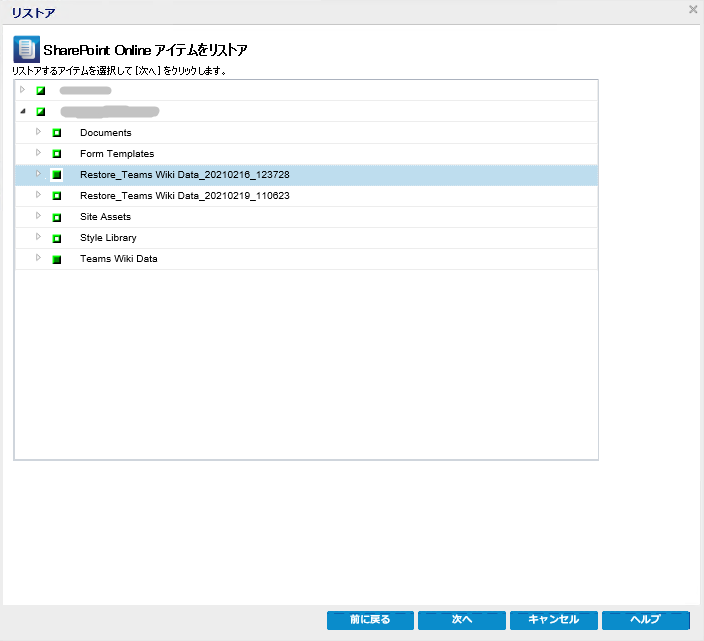Toggle checkbox of second blurred expanded site

41,111
